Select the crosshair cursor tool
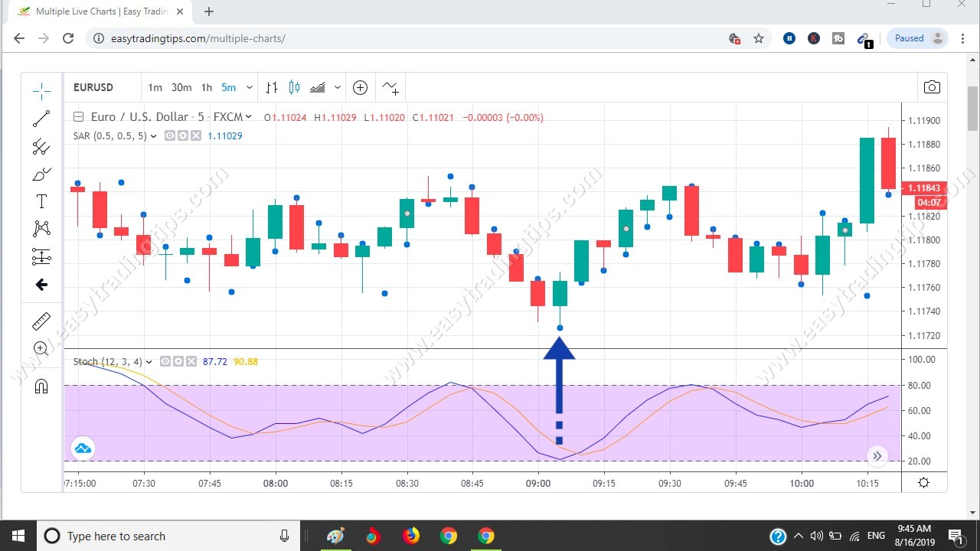Image resolution: width=980 pixels, height=551 pixels. (x=41, y=90)
